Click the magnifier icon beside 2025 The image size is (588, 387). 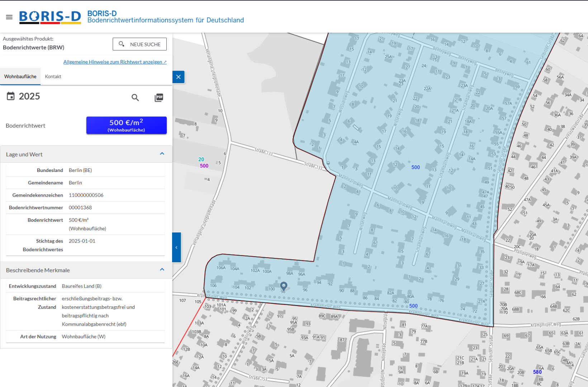pos(135,97)
